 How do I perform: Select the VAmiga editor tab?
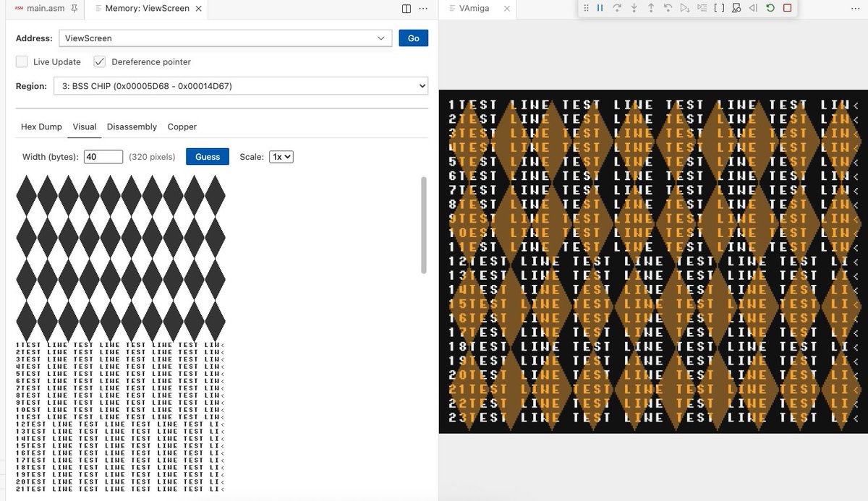[x=477, y=9]
